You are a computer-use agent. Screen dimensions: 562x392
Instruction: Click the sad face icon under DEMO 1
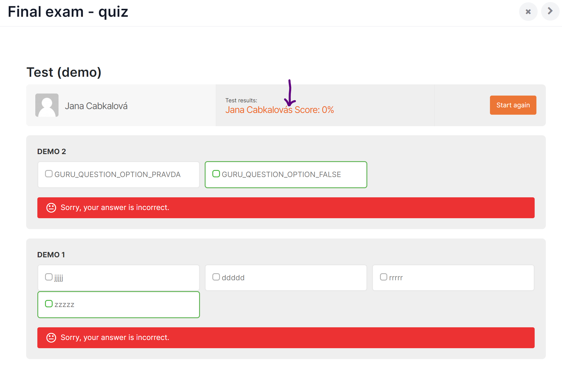[51, 338]
